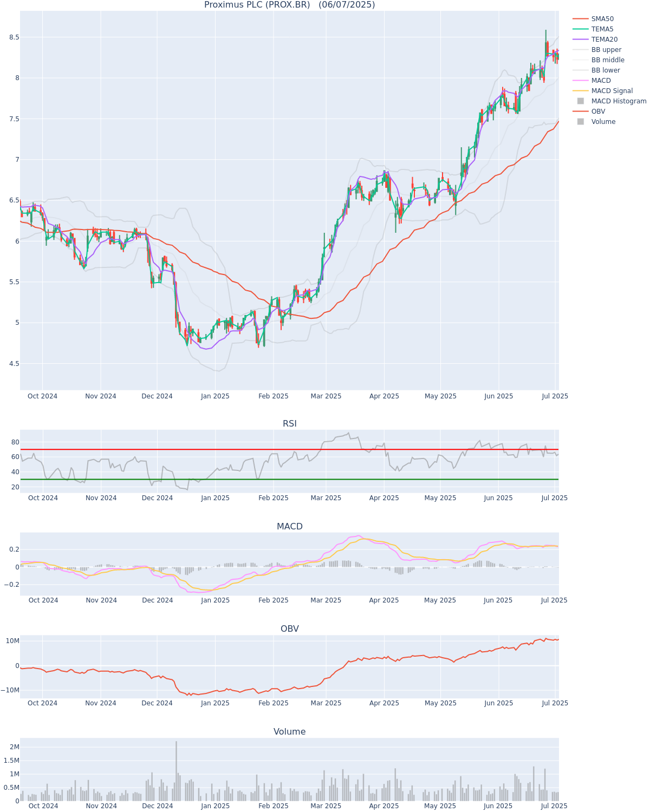The image size is (650, 812).
Task: Hide Volume bars using legend entry
Action: point(603,122)
